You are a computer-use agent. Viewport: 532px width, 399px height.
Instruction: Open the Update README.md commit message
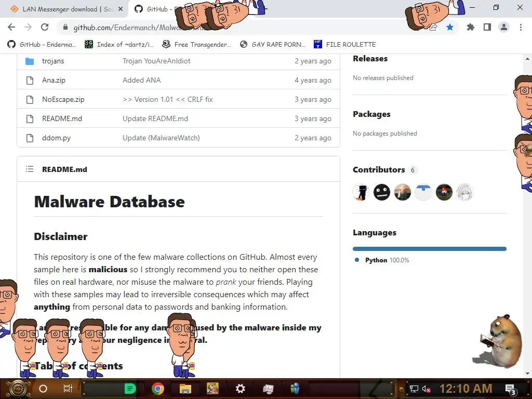click(155, 119)
